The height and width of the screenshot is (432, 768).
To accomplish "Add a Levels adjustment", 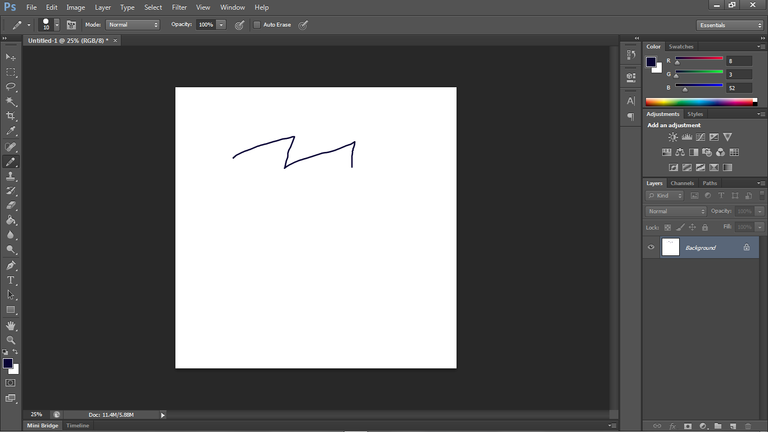I will point(687,137).
